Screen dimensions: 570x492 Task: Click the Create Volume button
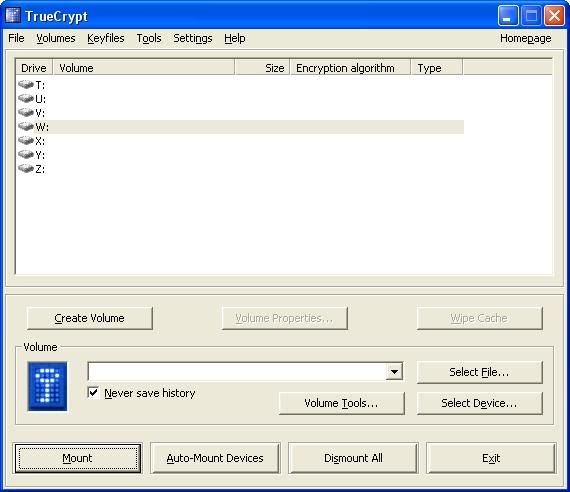(x=89, y=318)
